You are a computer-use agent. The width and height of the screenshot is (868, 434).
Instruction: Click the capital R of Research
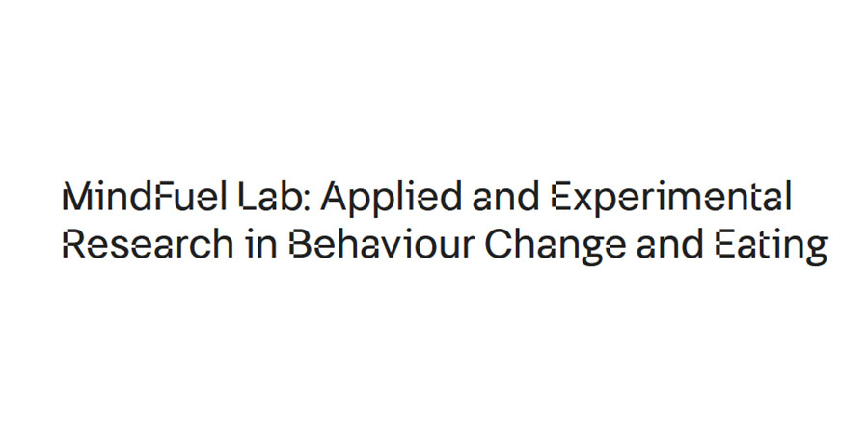(x=73, y=245)
